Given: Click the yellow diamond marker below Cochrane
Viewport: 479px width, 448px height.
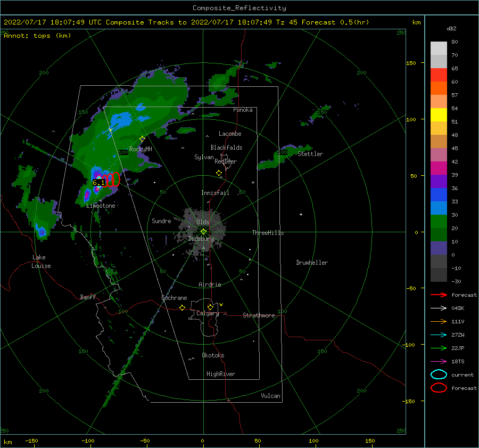Looking at the screenshot, I should (x=183, y=308).
